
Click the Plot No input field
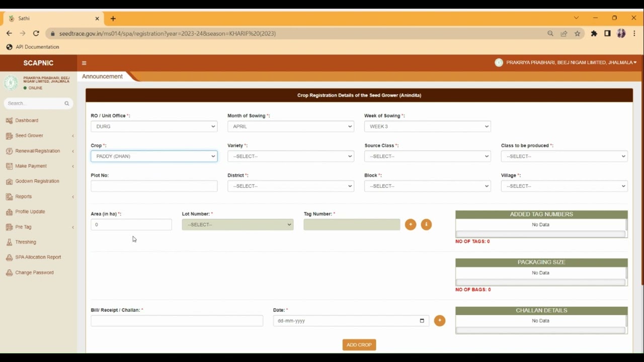(154, 186)
